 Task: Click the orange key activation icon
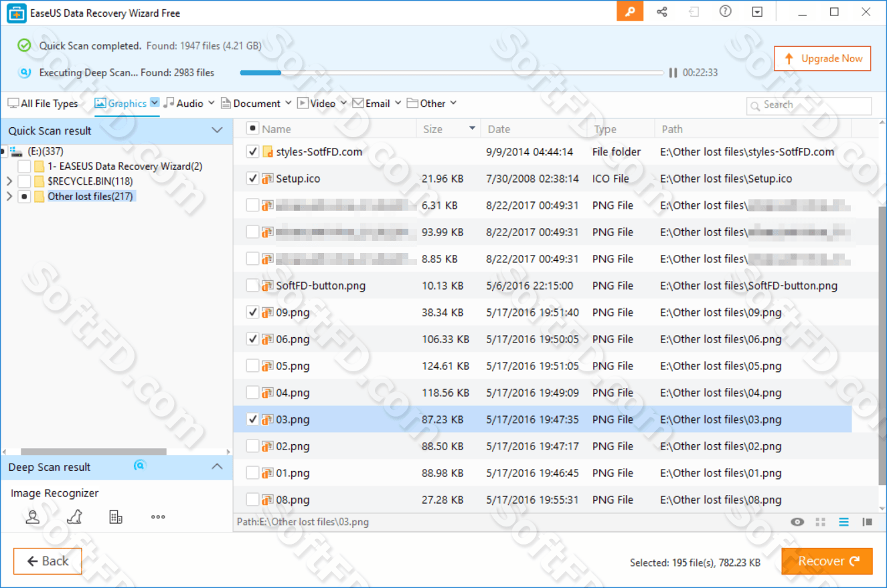pyautogui.click(x=630, y=12)
